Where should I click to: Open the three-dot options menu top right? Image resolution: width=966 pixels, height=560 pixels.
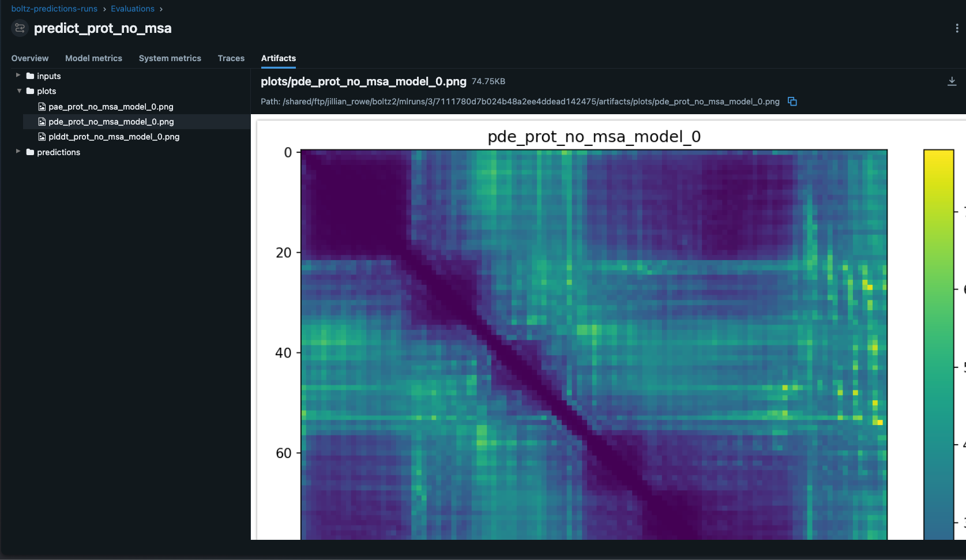pyautogui.click(x=956, y=27)
